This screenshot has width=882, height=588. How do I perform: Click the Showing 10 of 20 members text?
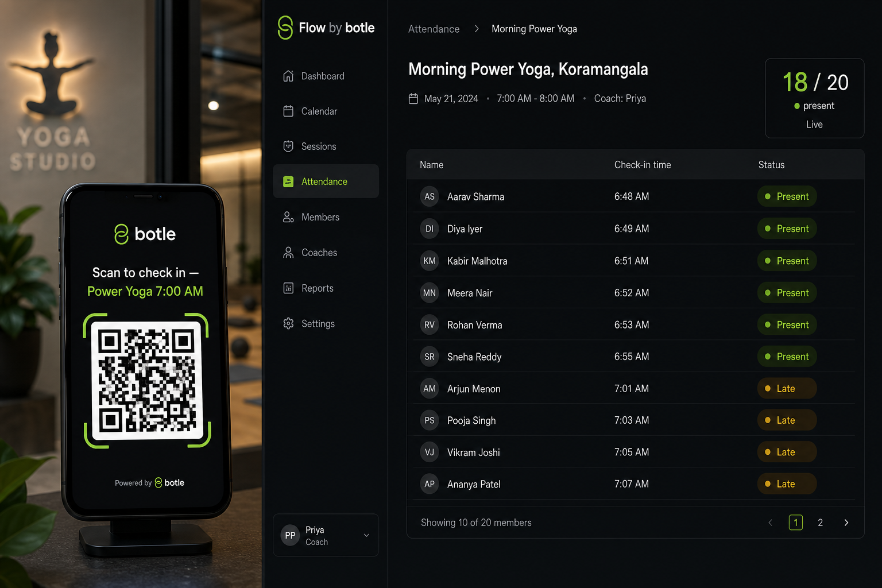coord(476,523)
